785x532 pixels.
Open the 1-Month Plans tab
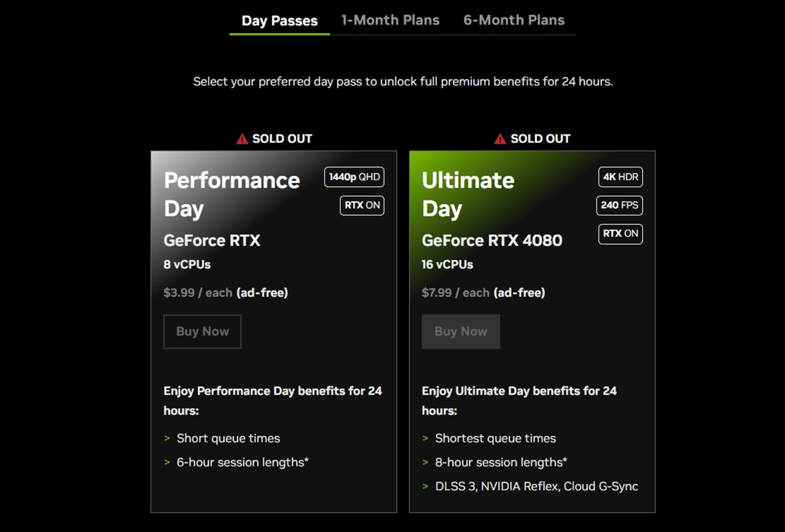(x=390, y=20)
